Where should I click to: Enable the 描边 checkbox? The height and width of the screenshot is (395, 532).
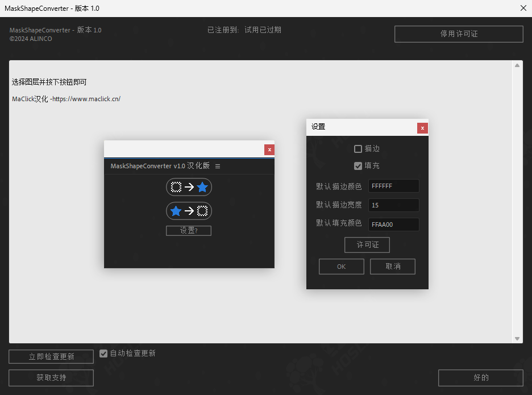[358, 149]
